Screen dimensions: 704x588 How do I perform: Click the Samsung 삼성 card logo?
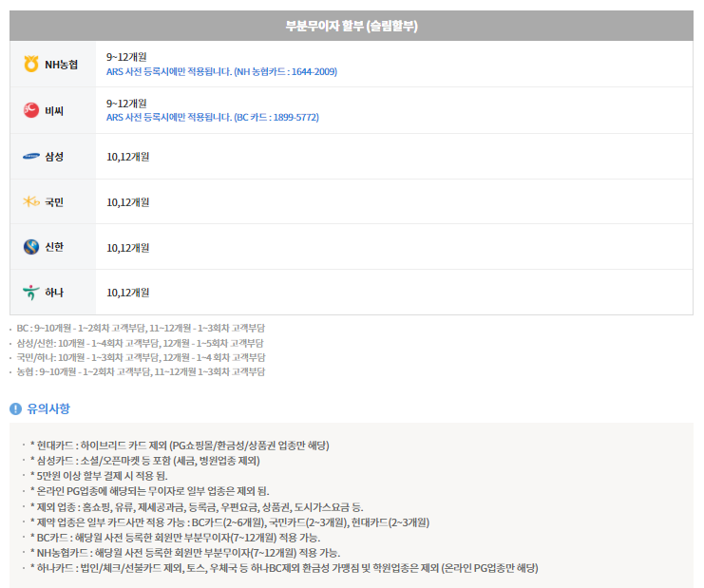coord(31,156)
